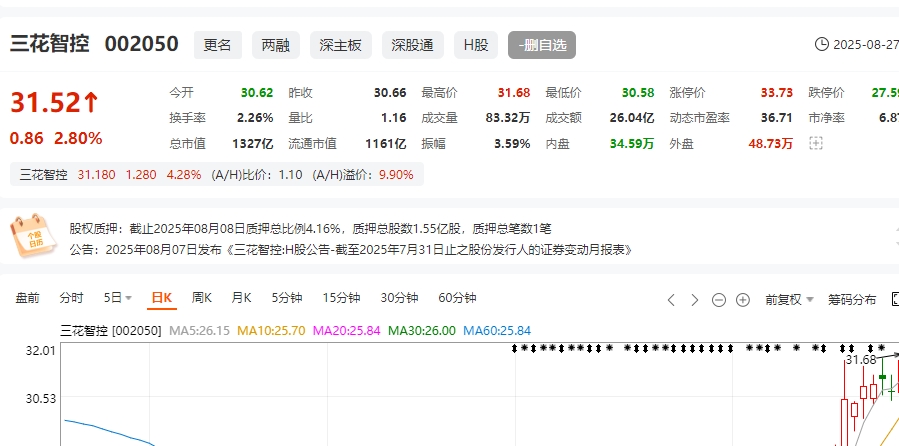Viewport: 899px width, 446px height.
Task: Click the 个股日历 calendar icon
Action: tap(33, 236)
